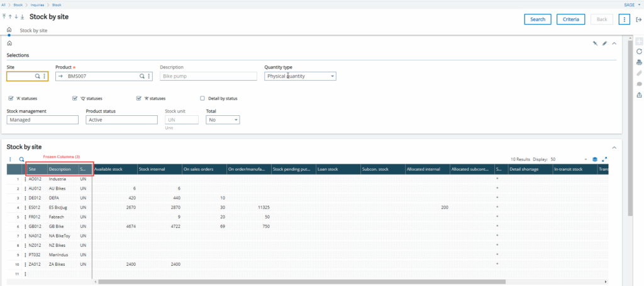
Task: Open the SAGE user menu
Action: point(628,4)
